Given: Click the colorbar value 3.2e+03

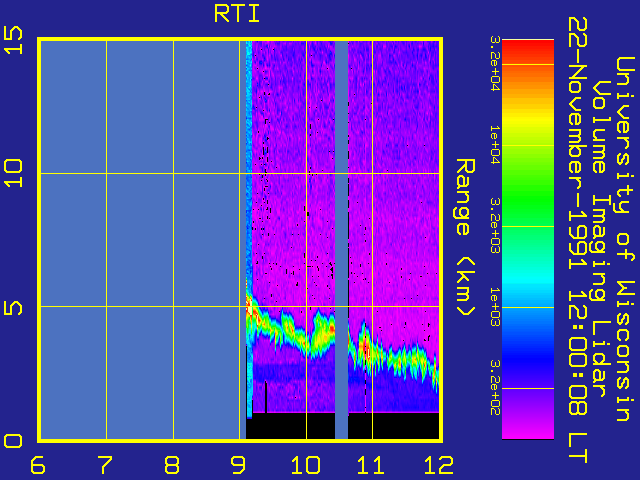Looking at the screenshot, I should click(x=495, y=226).
